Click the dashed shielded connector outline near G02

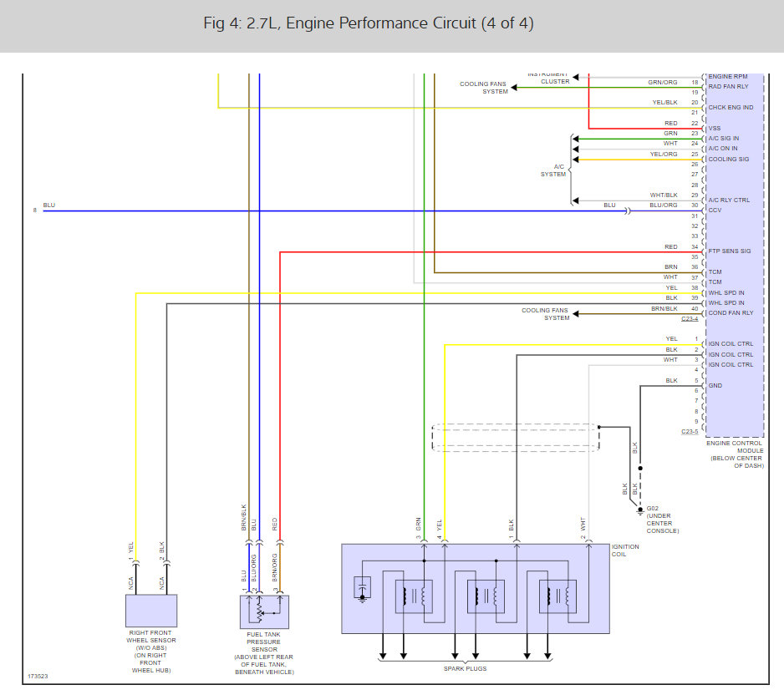[x=516, y=438]
